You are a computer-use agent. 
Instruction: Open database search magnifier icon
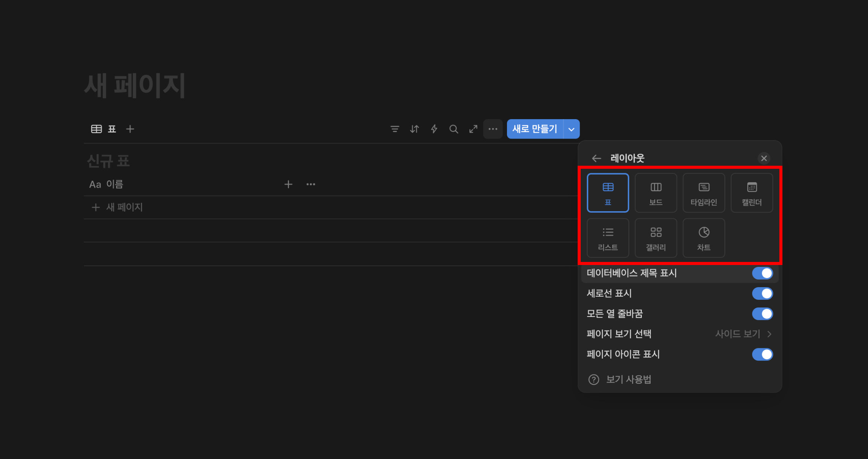[x=453, y=129]
